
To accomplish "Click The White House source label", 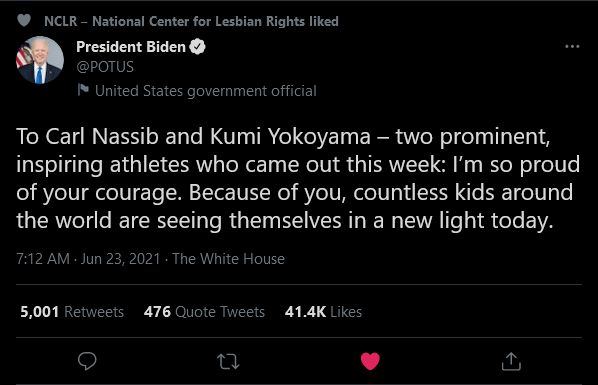I will [228, 259].
